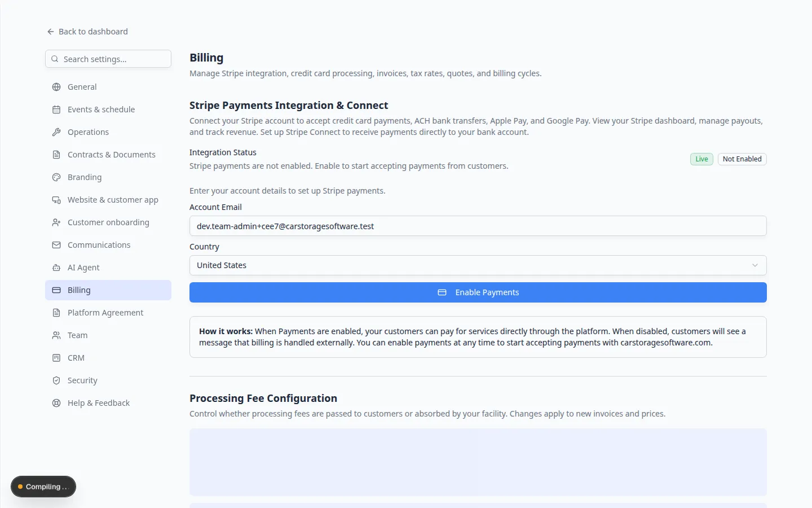This screenshot has width=812, height=508.
Task: Select Website & customer app
Action: 108,200
